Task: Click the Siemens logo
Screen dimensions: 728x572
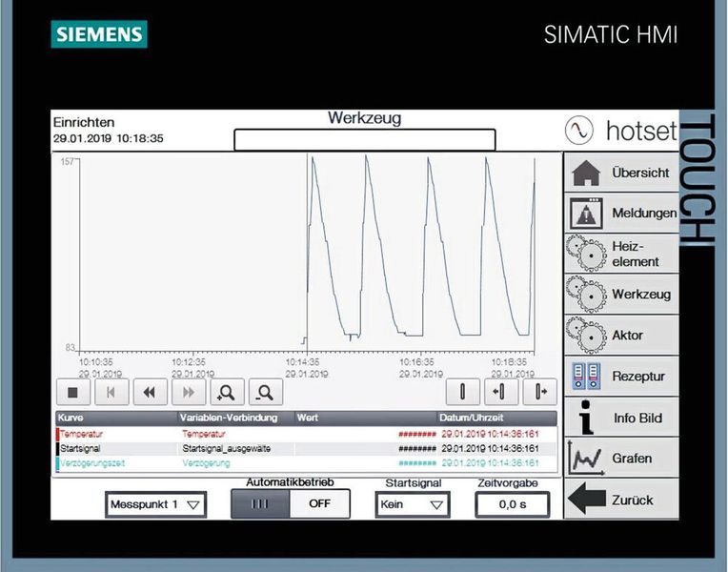Action: click(x=99, y=34)
